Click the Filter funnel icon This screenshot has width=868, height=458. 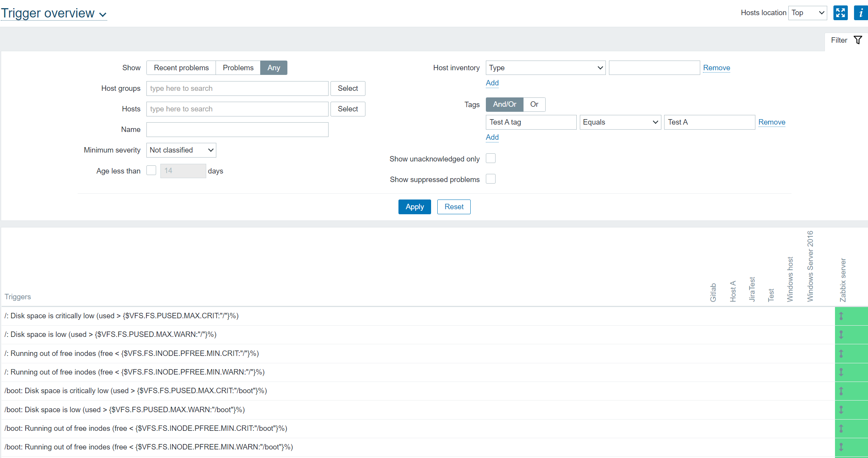point(858,40)
